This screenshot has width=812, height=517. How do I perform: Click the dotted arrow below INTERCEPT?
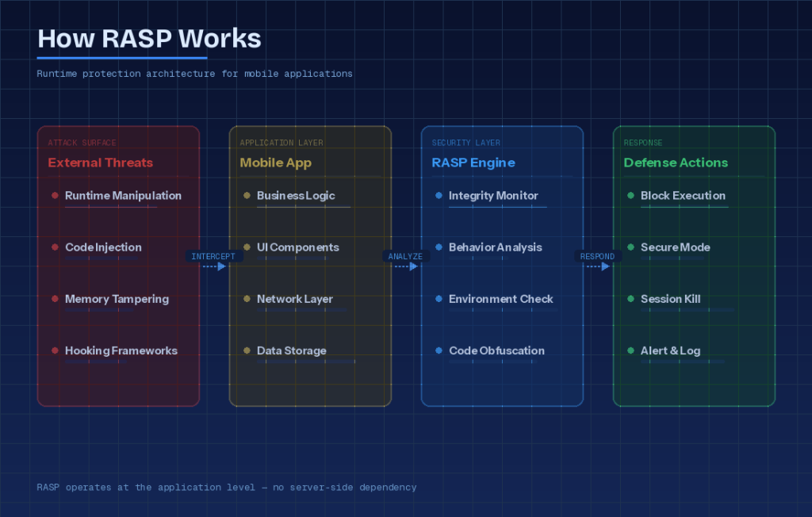pyautogui.click(x=214, y=266)
